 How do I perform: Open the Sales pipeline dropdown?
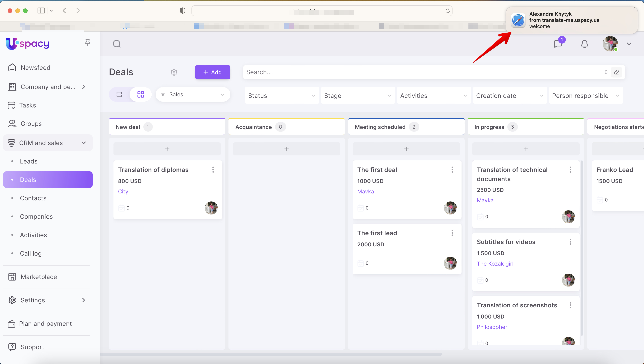(x=193, y=94)
